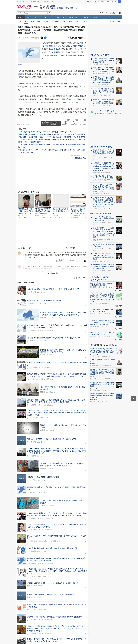This screenshot has width=138, height=644.
Task: Click the Yomiuri Shimbun Online logo
Action: (77, 38)
